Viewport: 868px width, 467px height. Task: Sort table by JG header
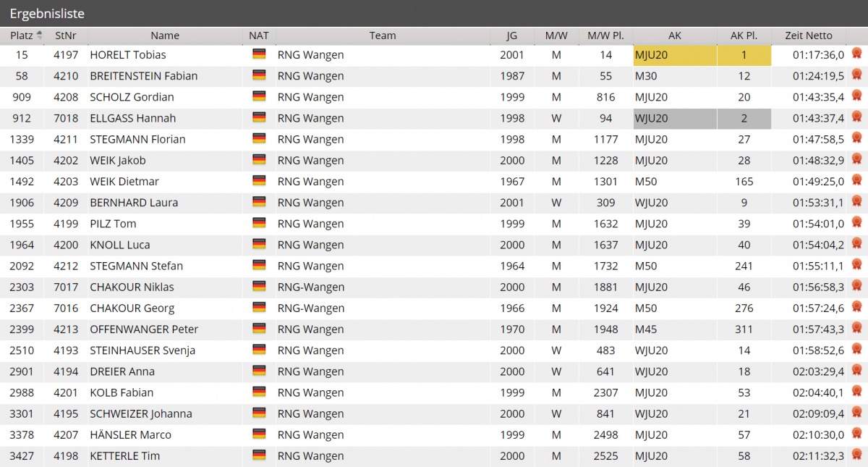click(512, 35)
